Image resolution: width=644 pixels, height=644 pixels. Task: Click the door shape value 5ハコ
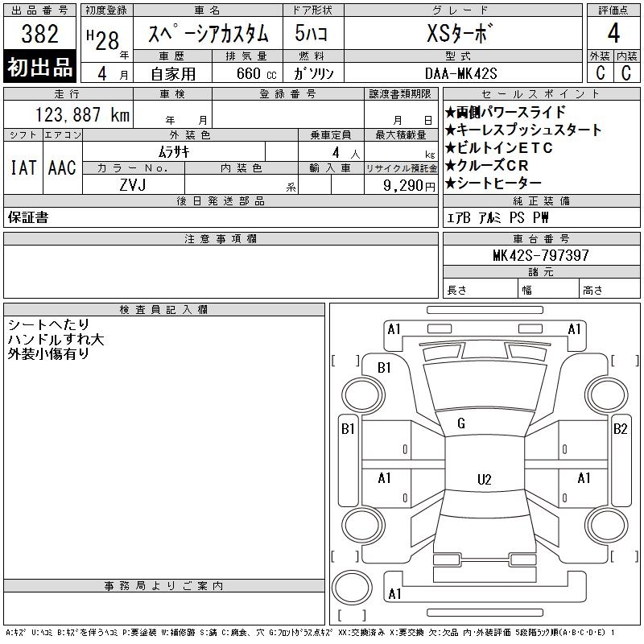pos(312,33)
